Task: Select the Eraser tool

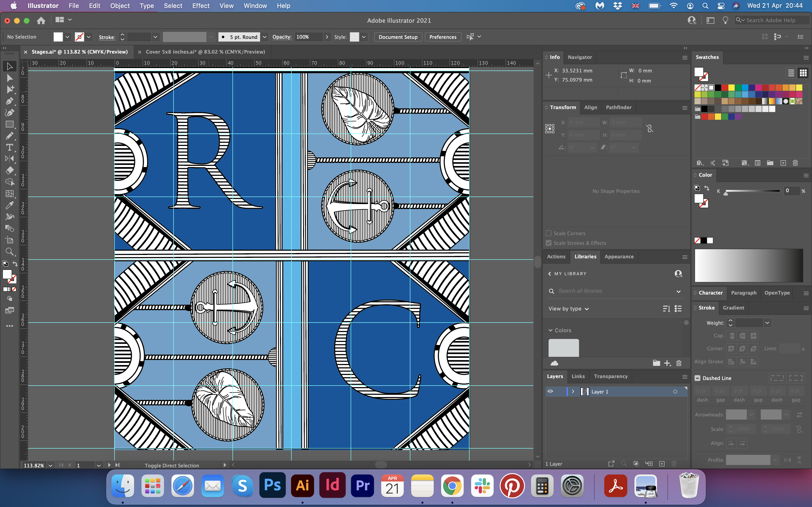Action: click(x=9, y=170)
